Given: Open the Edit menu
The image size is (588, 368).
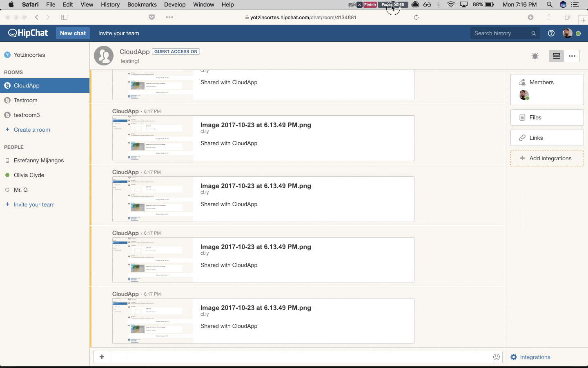Looking at the screenshot, I should (68, 4).
